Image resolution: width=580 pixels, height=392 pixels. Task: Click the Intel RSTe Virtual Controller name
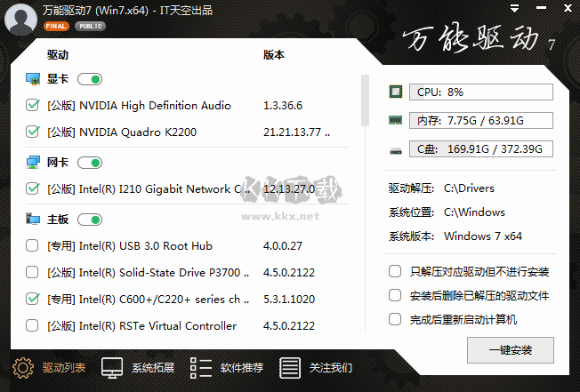tap(141, 326)
